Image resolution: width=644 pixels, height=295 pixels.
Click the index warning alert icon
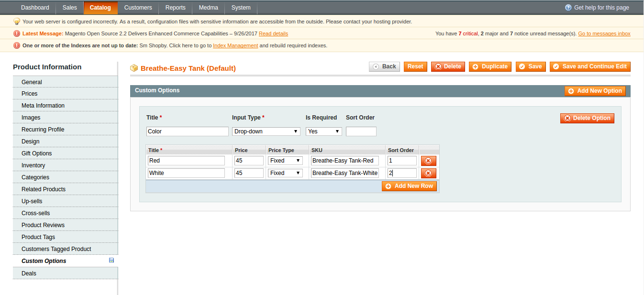[x=17, y=46]
